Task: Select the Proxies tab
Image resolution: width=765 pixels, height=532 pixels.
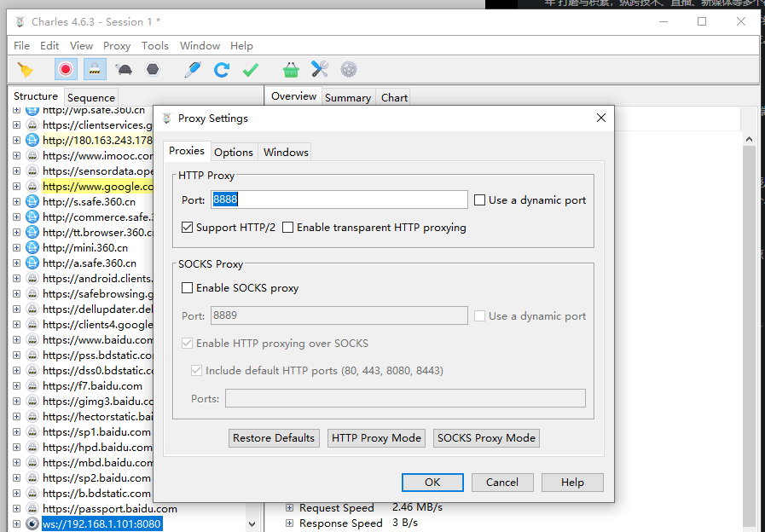Action: click(x=187, y=151)
